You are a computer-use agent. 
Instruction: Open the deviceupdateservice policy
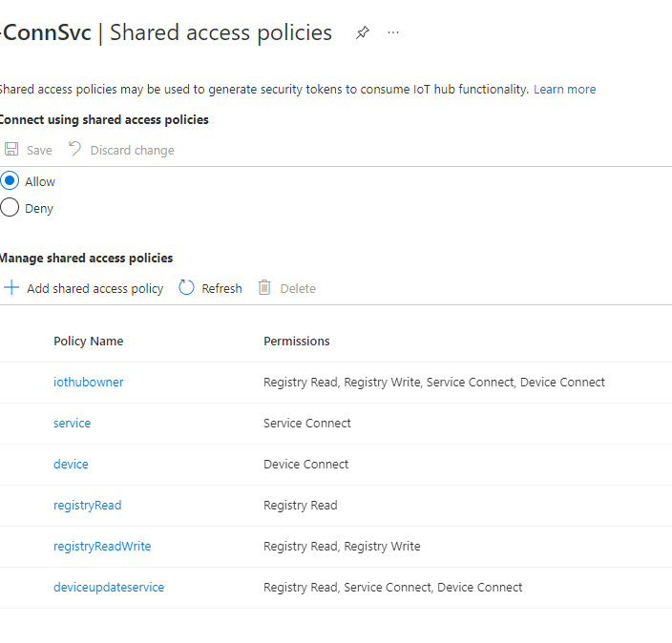coord(109,588)
